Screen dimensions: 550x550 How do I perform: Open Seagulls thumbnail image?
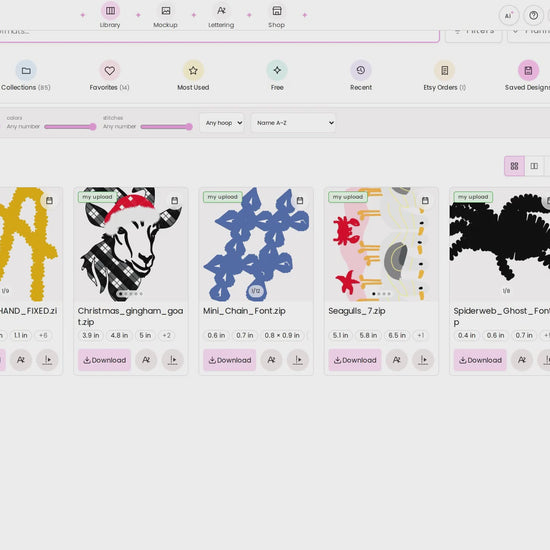(x=381, y=244)
